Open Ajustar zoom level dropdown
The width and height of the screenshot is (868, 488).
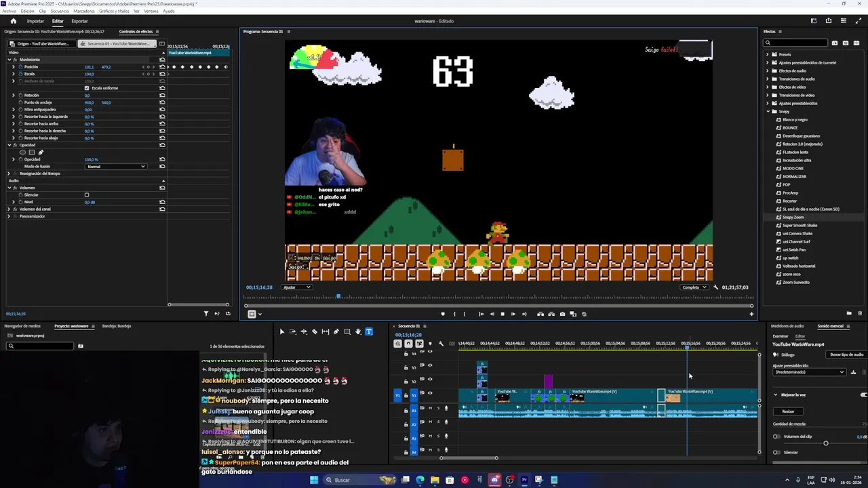296,287
